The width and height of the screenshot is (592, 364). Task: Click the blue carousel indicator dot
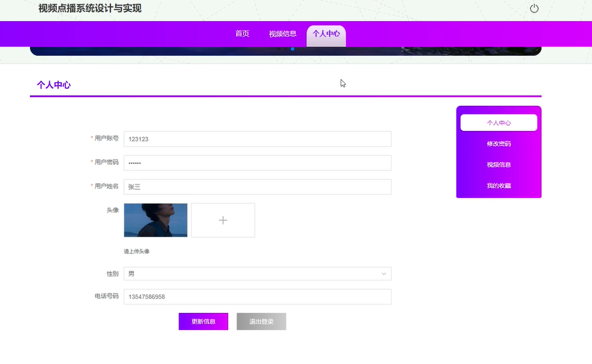click(x=292, y=49)
